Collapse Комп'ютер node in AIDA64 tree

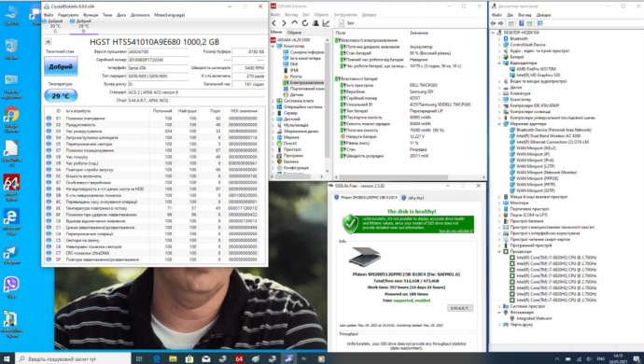273,46
